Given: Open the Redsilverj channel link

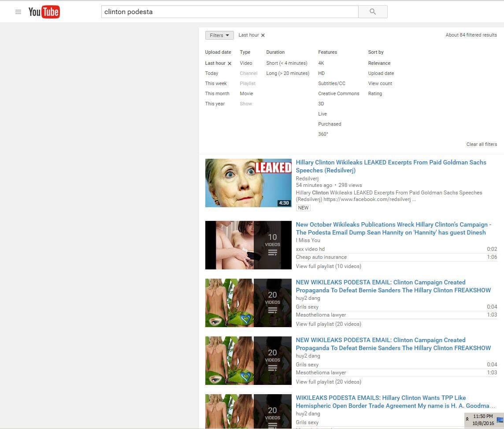Looking at the screenshot, I should tap(307, 179).
